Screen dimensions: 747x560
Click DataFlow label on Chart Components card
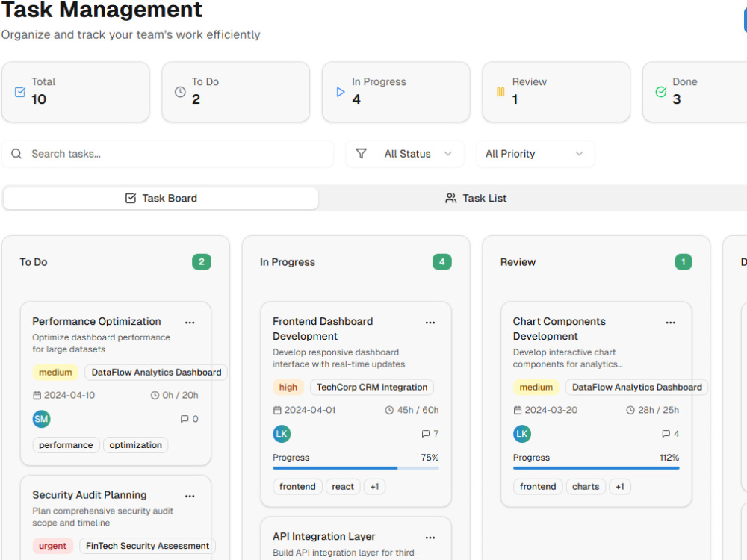click(x=637, y=387)
